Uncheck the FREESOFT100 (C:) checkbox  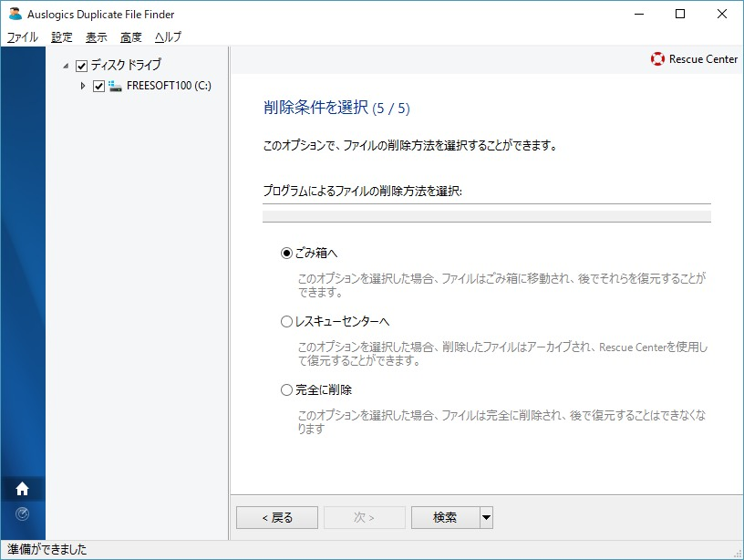pos(98,86)
